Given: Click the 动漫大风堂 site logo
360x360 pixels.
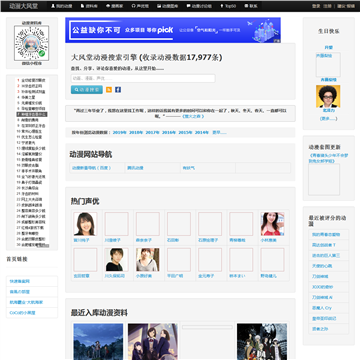Looking at the screenshot, I should coord(24,6).
